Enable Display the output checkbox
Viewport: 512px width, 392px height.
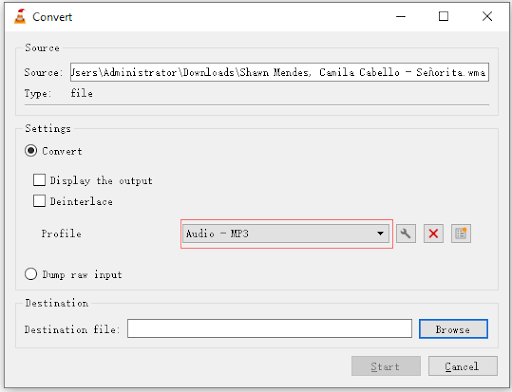tap(39, 180)
